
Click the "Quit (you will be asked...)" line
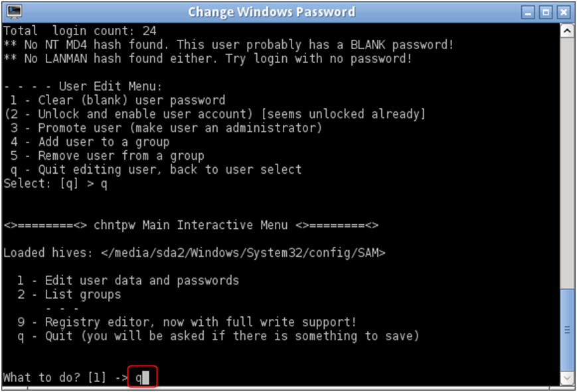click(x=232, y=336)
